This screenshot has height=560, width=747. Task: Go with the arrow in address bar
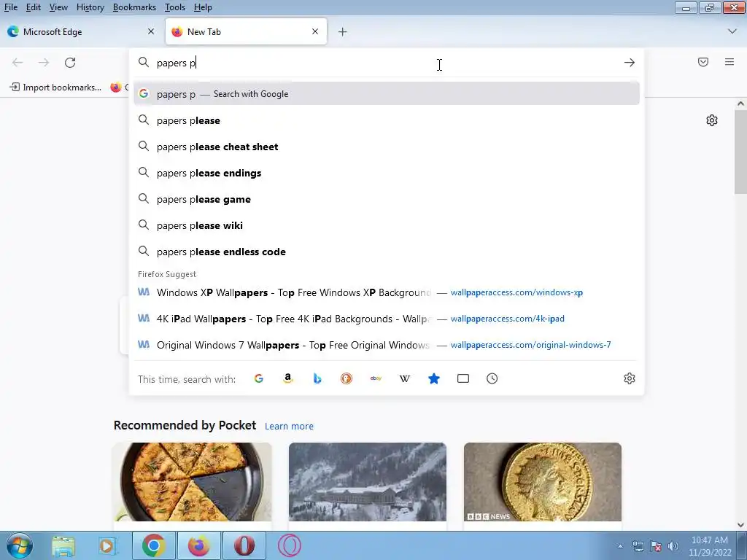[630, 63]
